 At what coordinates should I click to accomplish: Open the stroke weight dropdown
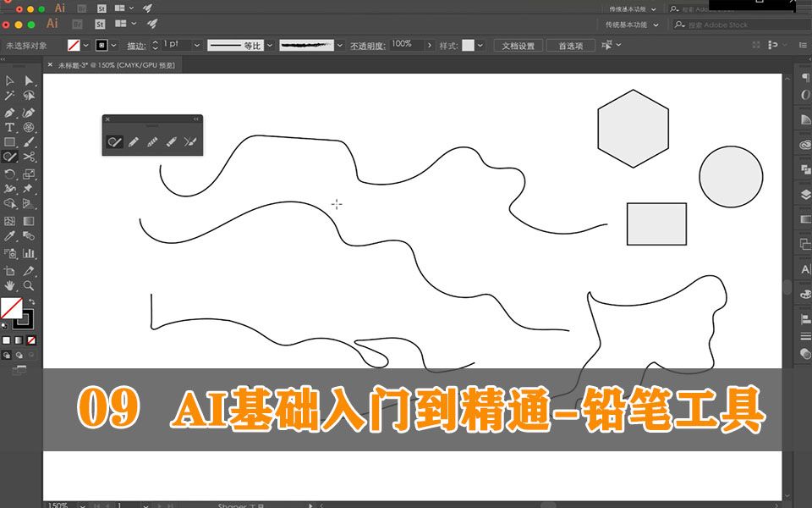point(196,45)
